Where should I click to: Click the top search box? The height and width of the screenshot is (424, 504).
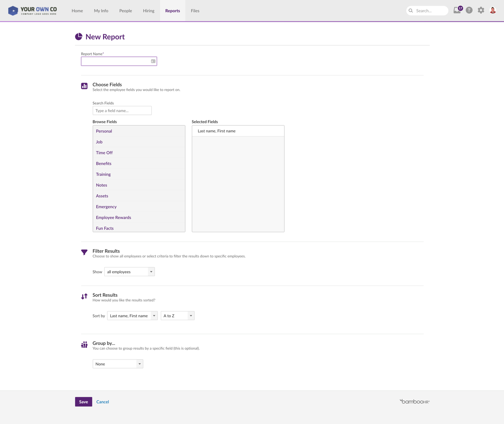427,11
